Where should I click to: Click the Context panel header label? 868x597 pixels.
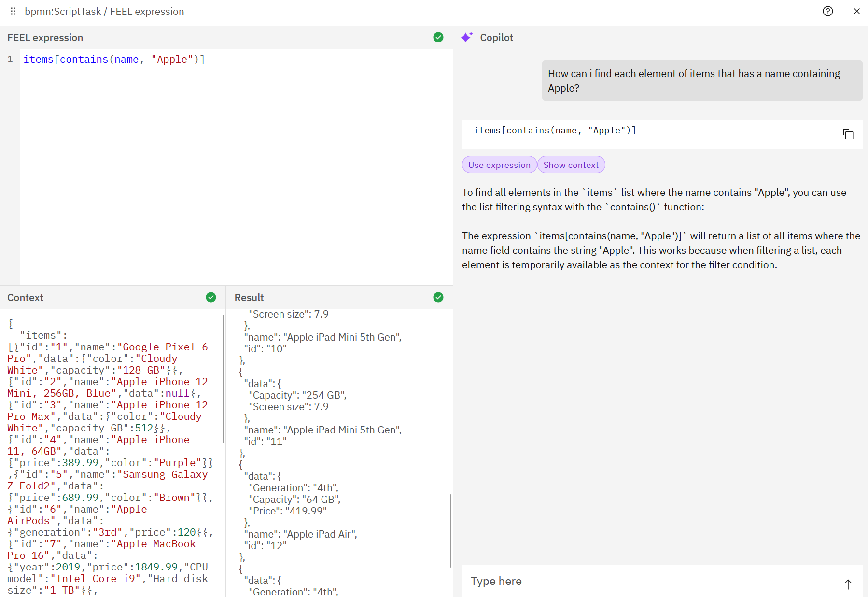pyautogui.click(x=26, y=298)
